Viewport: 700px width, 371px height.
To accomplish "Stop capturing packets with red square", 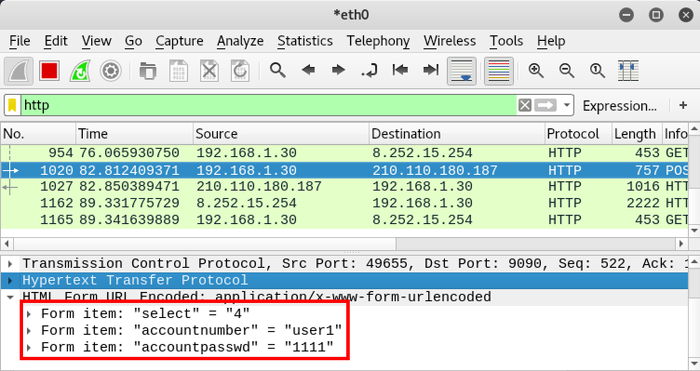I will (49, 71).
